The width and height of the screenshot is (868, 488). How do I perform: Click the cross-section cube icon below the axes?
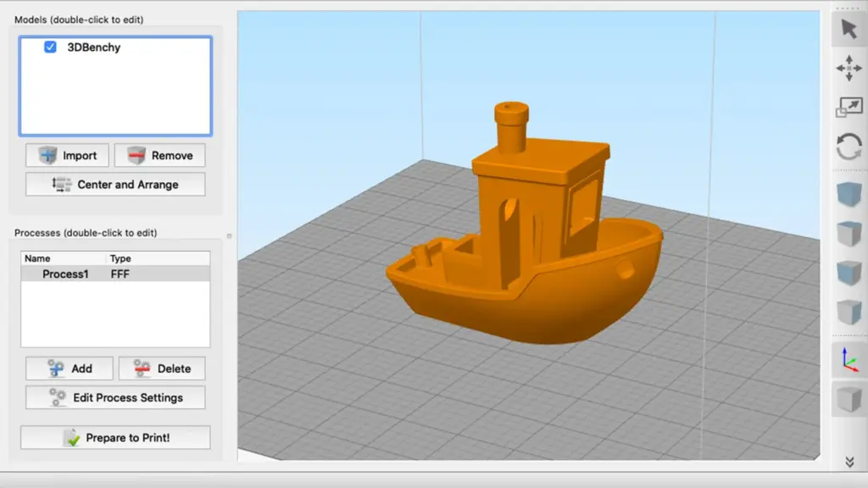coord(849,398)
